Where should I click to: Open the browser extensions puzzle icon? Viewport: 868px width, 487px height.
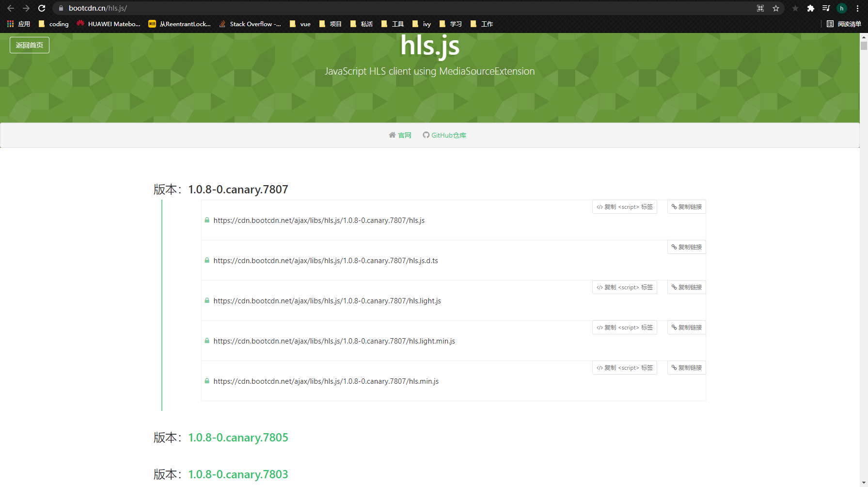coord(810,8)
